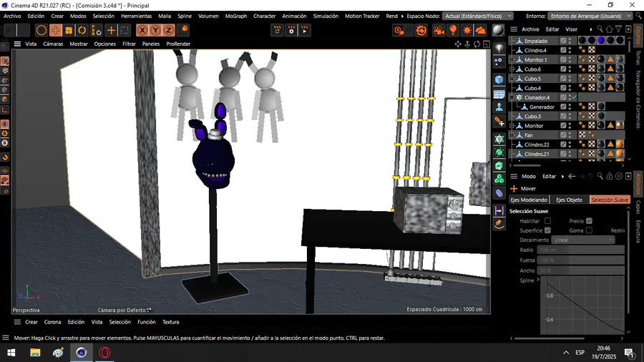
Task: Expand the Cubo.5 object tree
Action: (x=512, y=79)
